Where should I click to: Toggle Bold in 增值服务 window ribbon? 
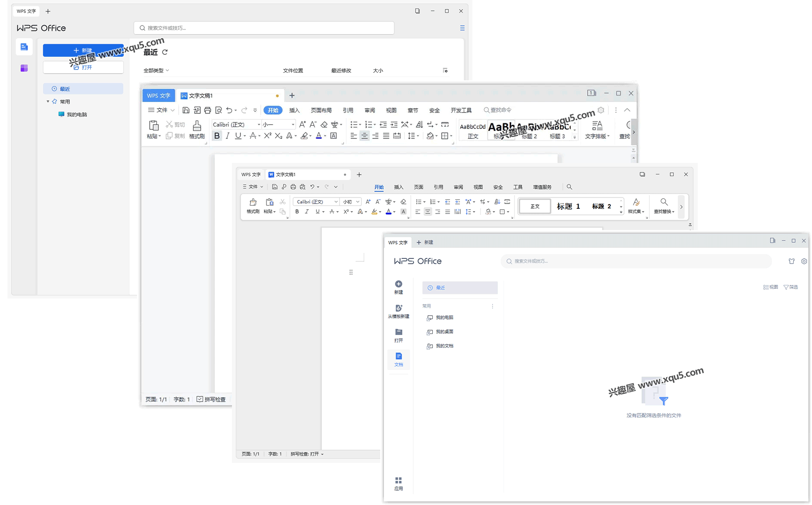(x=297, y=212)
